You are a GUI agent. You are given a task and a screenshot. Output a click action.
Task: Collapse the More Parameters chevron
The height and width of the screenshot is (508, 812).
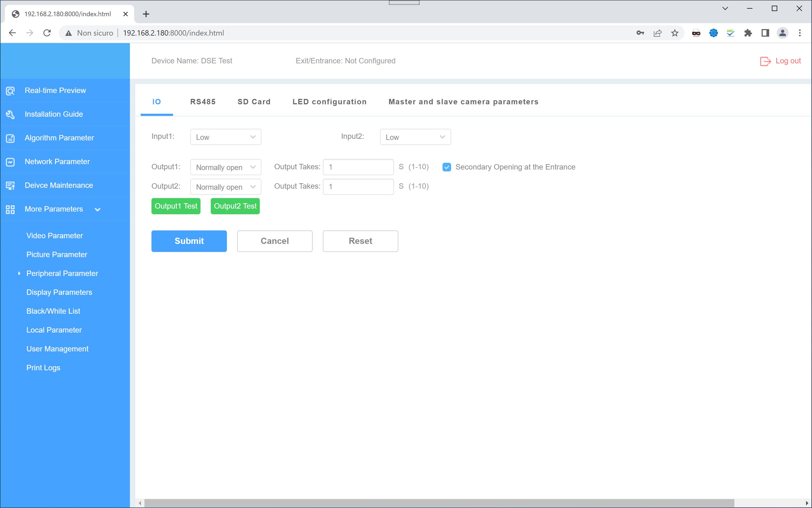98,209
